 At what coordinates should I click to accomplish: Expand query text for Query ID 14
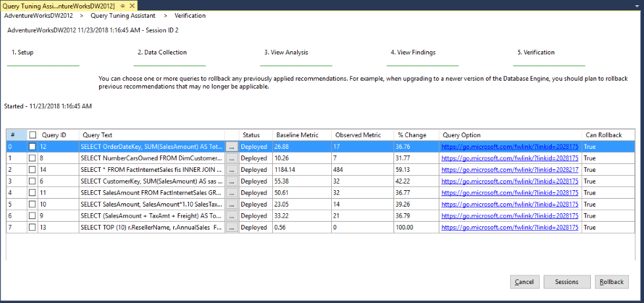coord(231,170)
